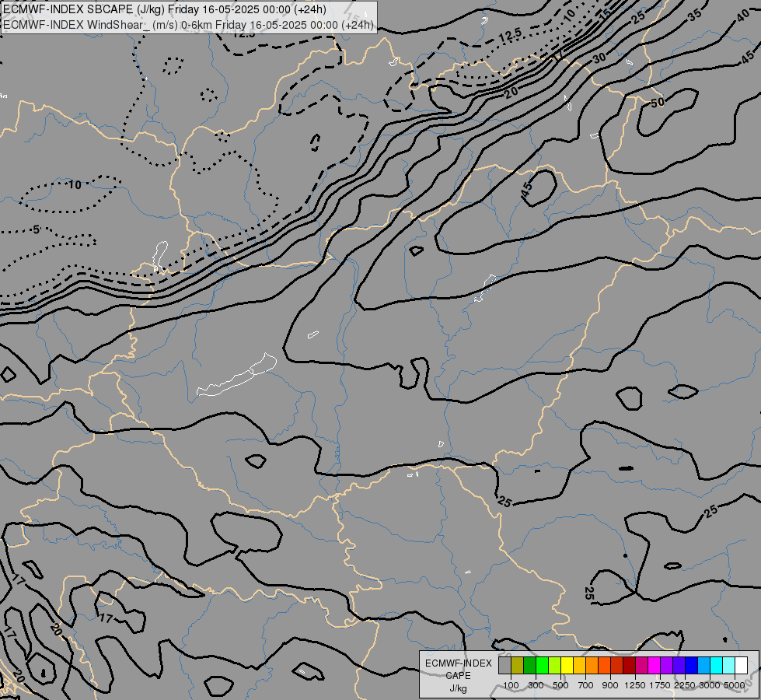The height and width of the screenshot is (700, 761).
Task: Click the "35" contour label
Action: [x=695, y=14]
